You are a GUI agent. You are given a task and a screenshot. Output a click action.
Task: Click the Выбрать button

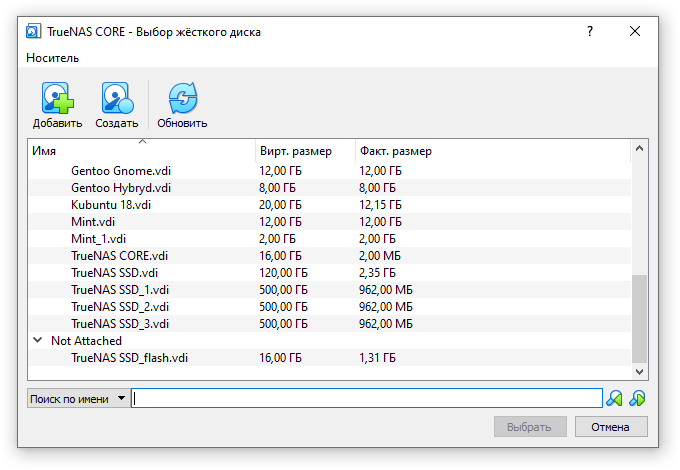(x=530, y=427)
